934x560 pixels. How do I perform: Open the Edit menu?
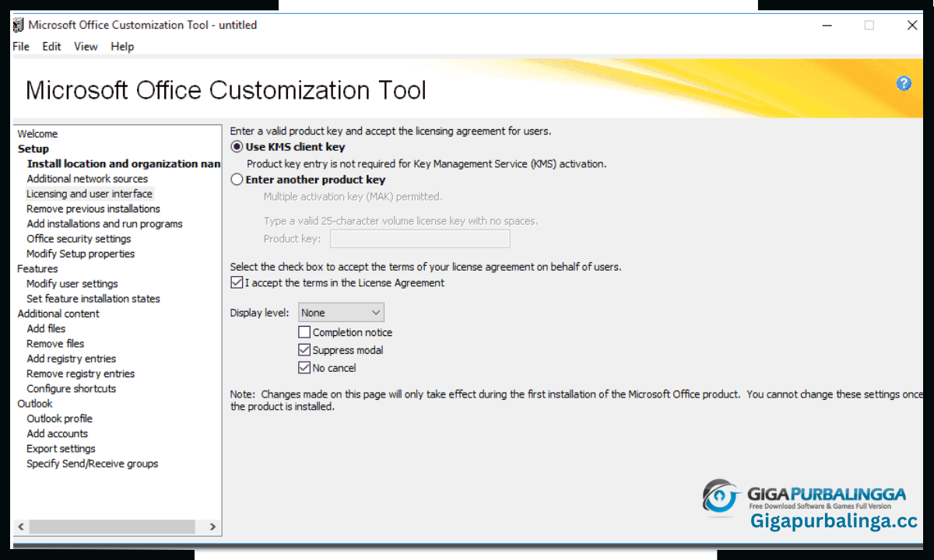(x=51, y=47)
